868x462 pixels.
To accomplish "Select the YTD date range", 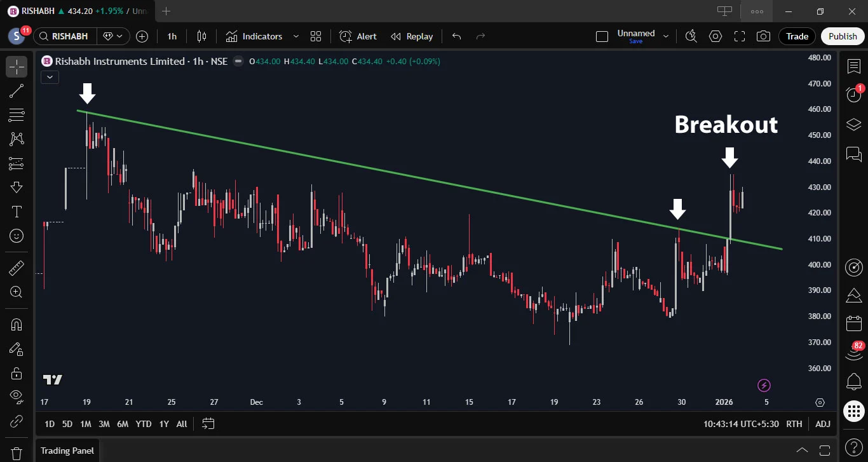I will click(144, 424).
